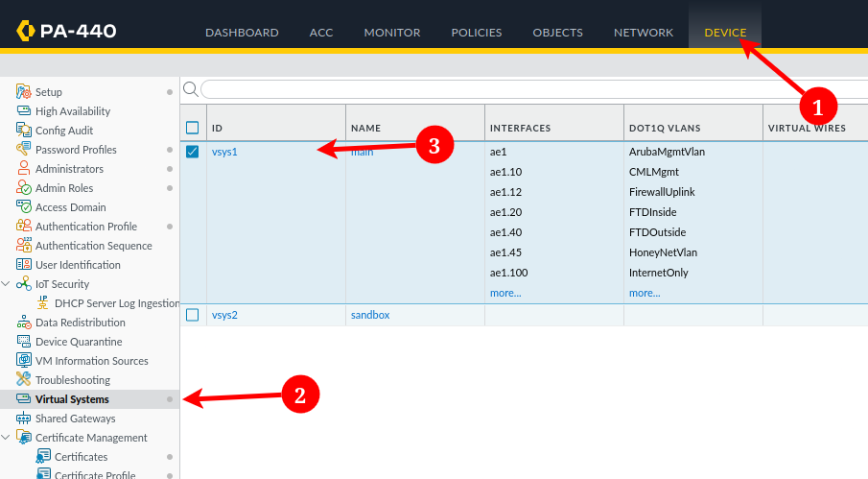Click the Setup gear icon in sidebar
The image size is (868, 479).
click(x=25, y=92)
